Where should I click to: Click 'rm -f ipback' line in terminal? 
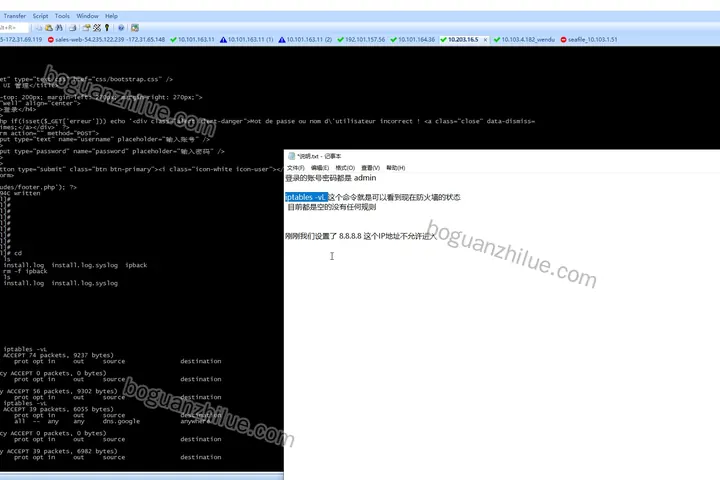pos(25,271)
